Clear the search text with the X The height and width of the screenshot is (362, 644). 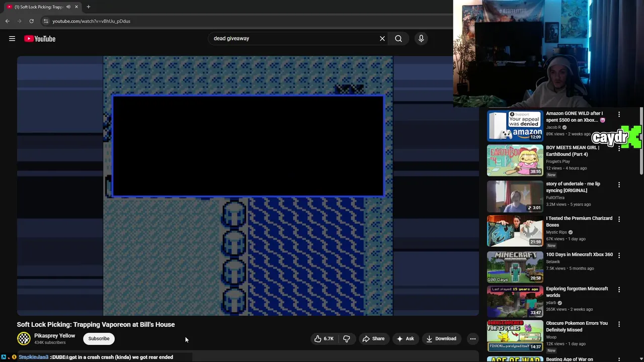tap(382, 38)
